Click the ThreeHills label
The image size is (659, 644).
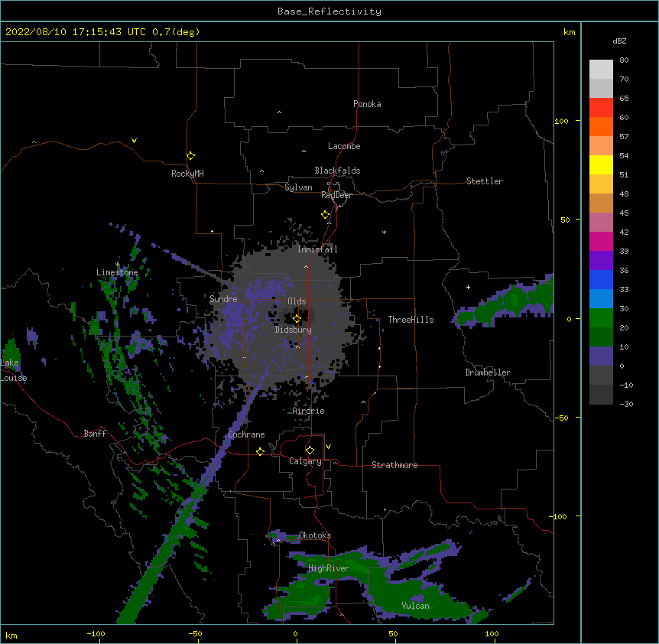(411, 320)
